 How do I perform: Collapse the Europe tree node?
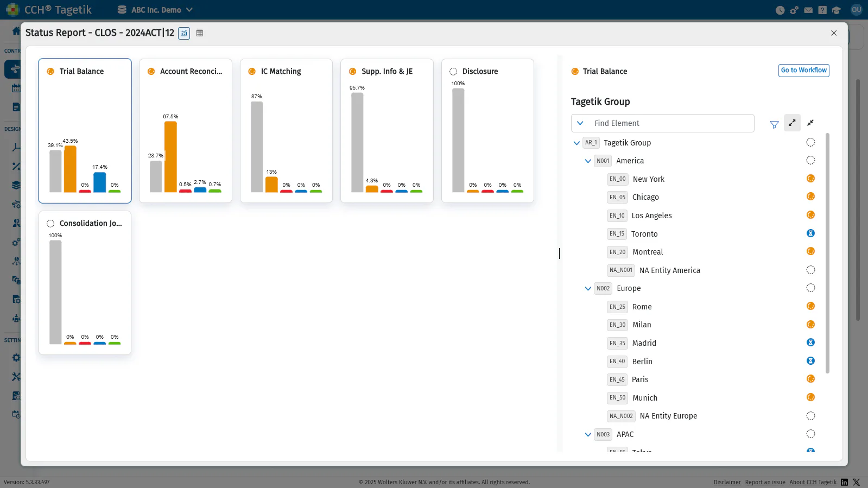588,288
